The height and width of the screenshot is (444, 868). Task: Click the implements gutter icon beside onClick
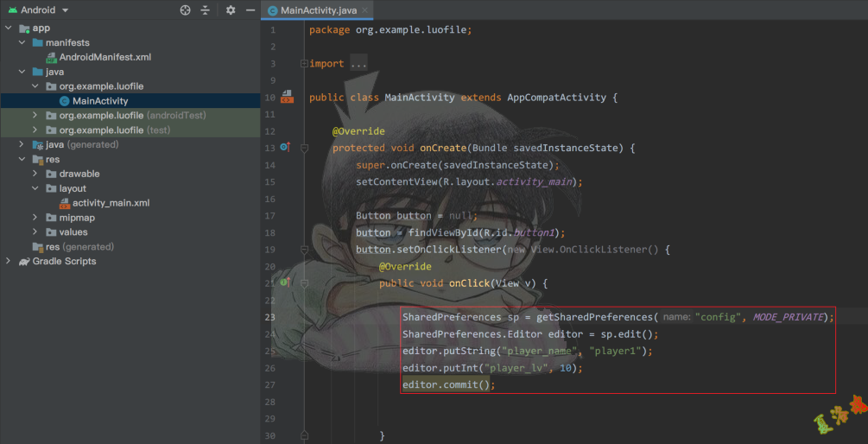pyautogui.click(x=283, y=282)
